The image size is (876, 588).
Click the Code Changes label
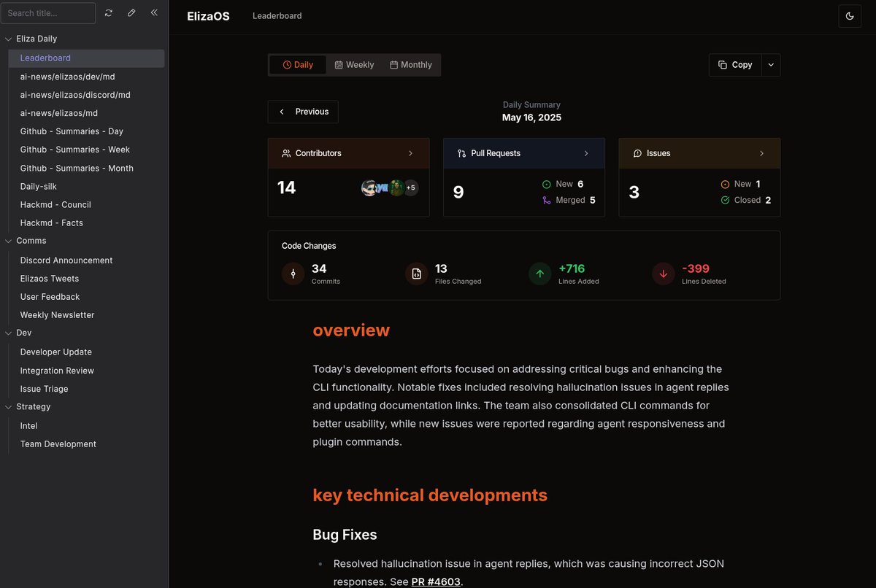click(x=309, y=246)
